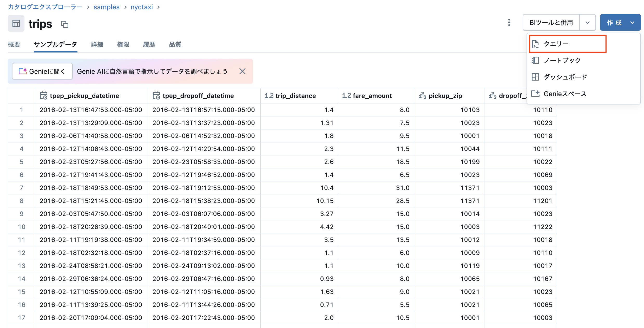Click the Genie export icon on Genieに聞く button

click(x=23, y=71)
